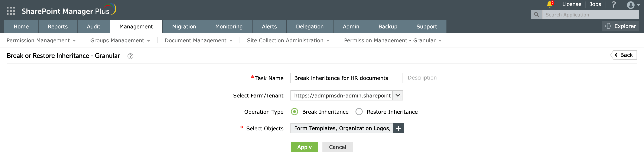Click the plus icon to add objects
The width and height of the screenshot is (644, 165).
pyautogui.click(x=398, y=128)
